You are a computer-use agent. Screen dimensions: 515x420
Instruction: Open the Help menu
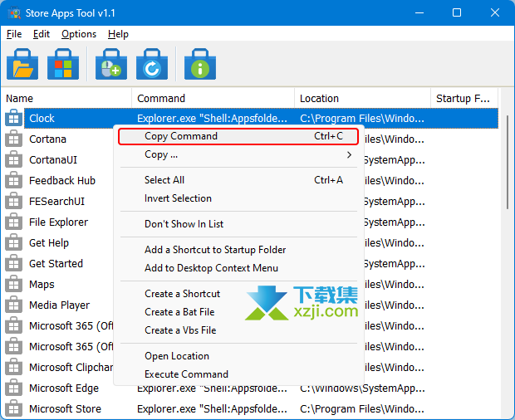point(118,34)
